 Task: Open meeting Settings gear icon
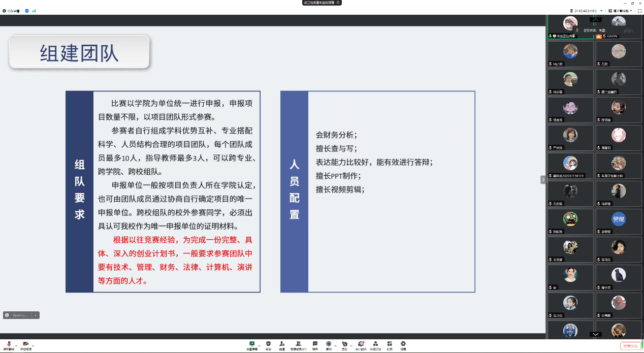point(403,345)
